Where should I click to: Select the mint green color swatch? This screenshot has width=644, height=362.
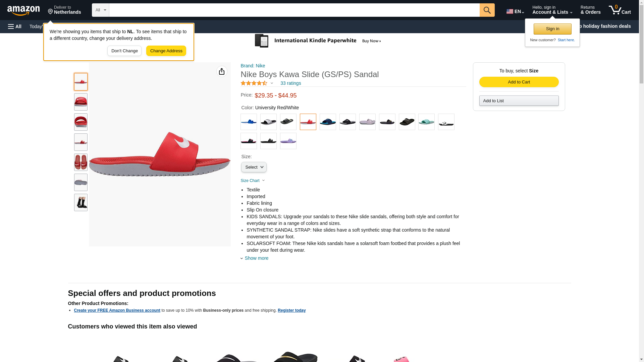pos(426,122)
